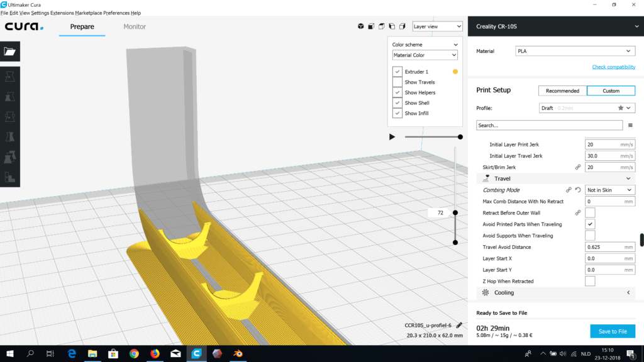Select the Move tool in left toolbar
This screenshot has width=644, height=362.
(10, 76)
